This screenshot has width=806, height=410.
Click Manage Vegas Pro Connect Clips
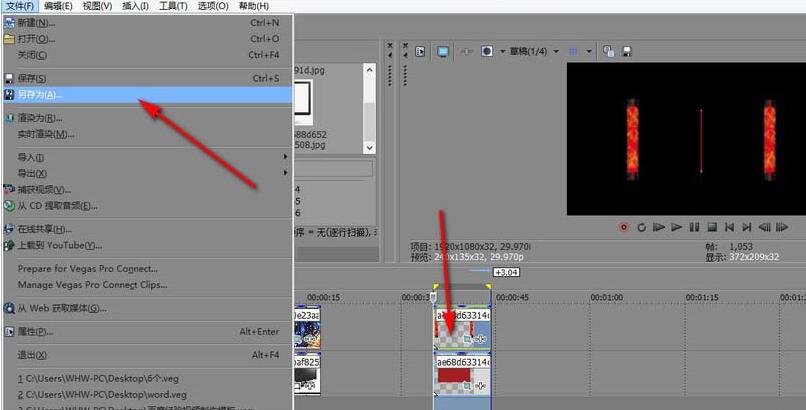coord(148,285)
